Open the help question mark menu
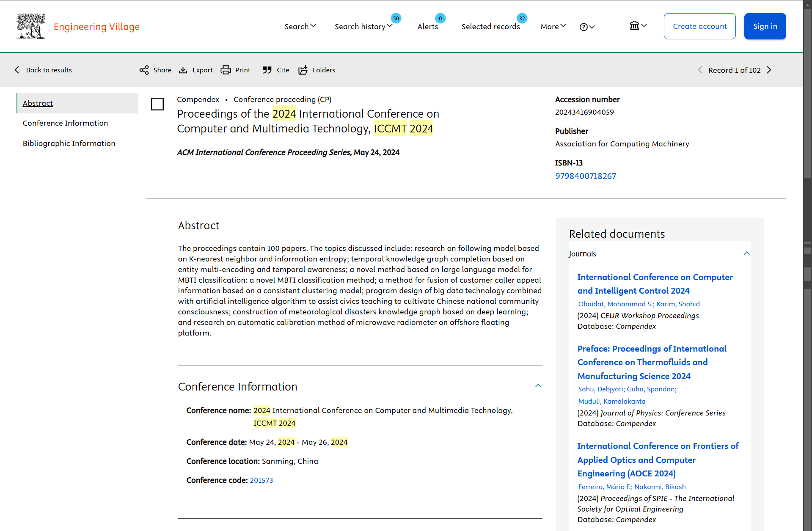This screenshot has width=812, height=531. [587, 27]
